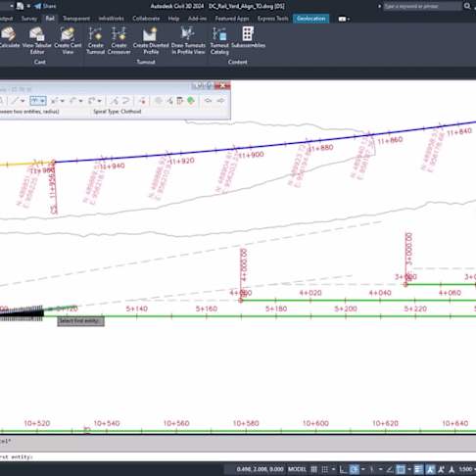
Task: Click the command line input area
Action: tap(238, 457)
